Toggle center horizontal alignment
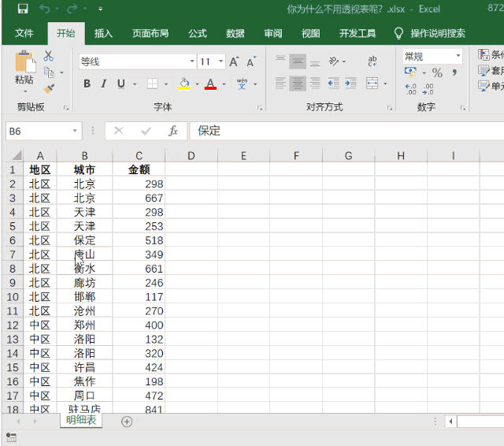 point(298,84)
